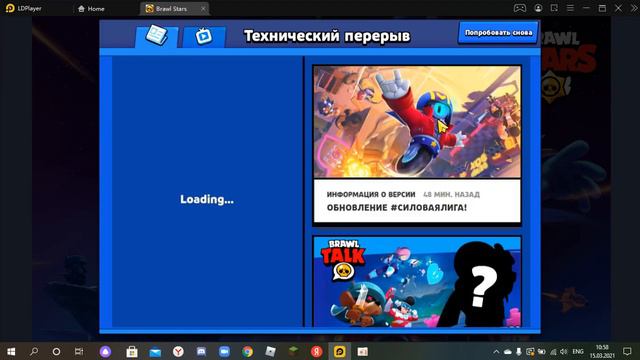Image resolution: width=640 pixels, height=360 pixels.
Task: Open PowerPoint-like app on taskbar
Action: (x=362, y=351)
